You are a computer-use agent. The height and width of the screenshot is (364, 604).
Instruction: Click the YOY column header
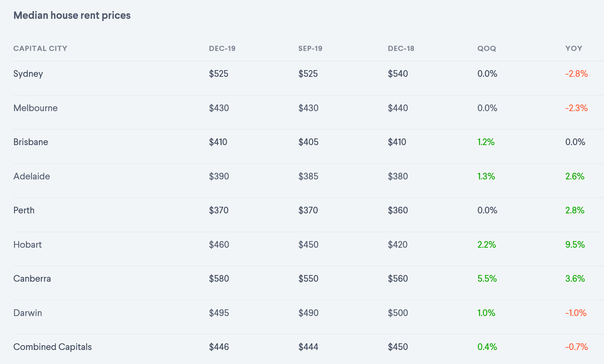pos(574,48)
